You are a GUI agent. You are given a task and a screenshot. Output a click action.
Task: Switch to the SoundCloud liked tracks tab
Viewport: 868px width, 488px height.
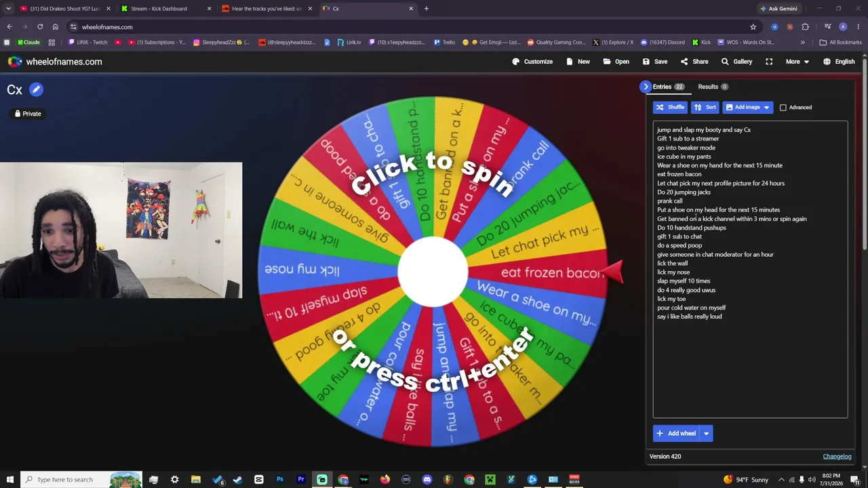[267, 9]
